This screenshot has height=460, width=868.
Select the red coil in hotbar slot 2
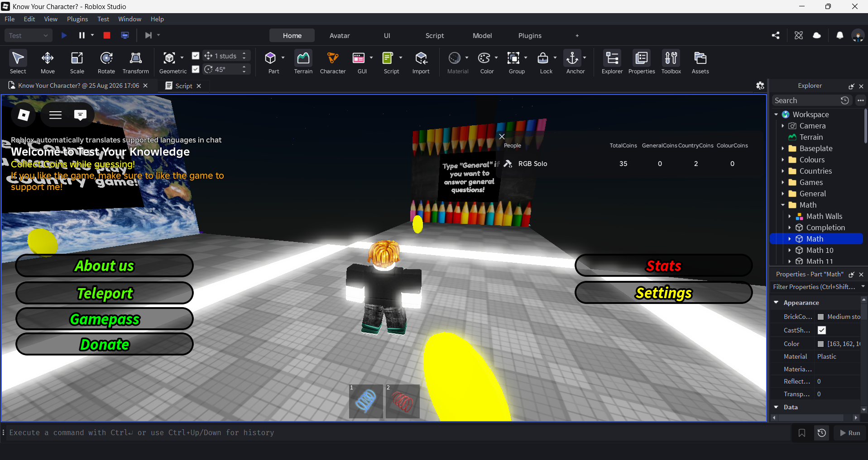[x=403, y=401]
